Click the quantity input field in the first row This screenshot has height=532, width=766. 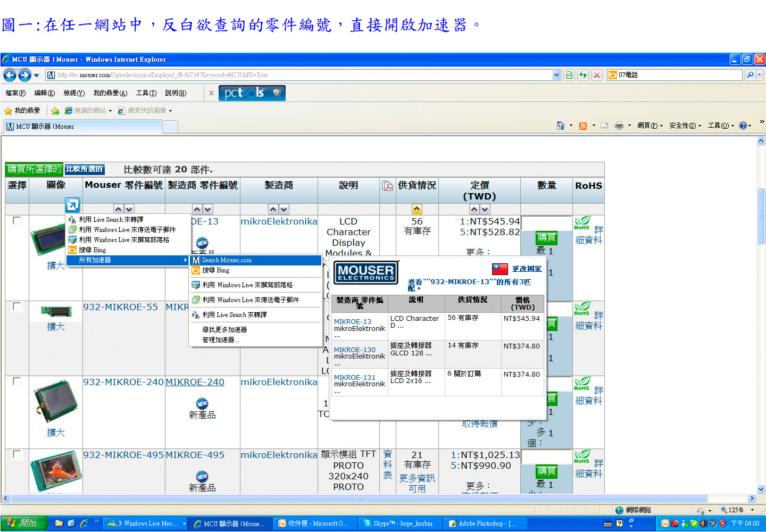546,222
